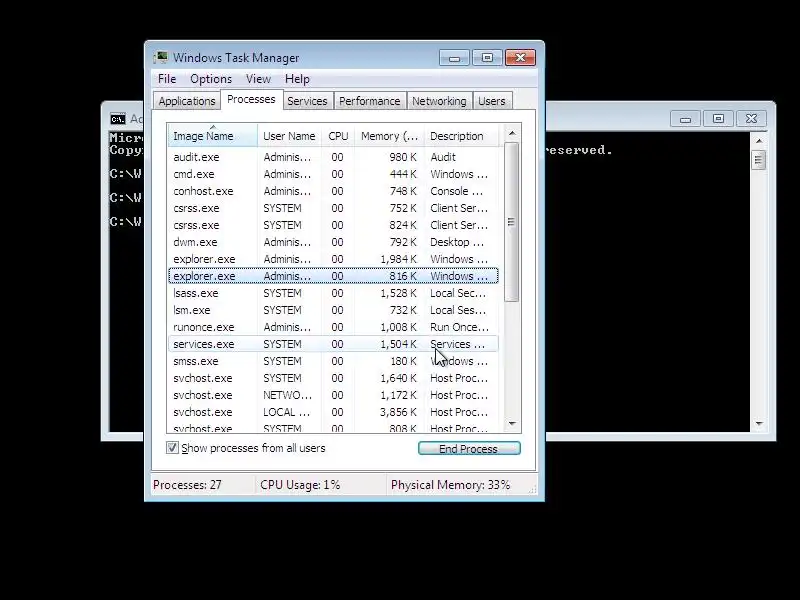Viewport: 800px width, 600px height.
Task: Click process list scroll up arrow
Action: 512,134
